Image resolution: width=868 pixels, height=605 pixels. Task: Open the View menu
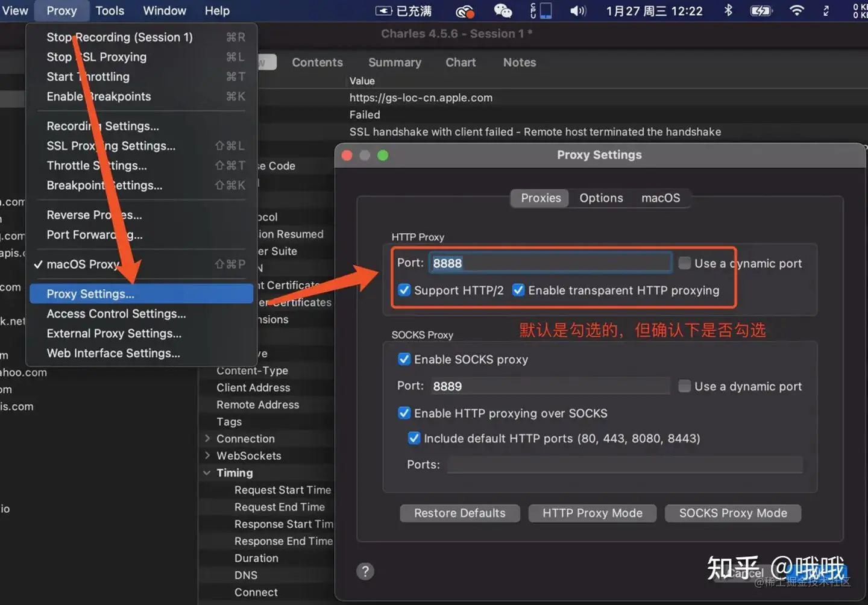[14, 11]
